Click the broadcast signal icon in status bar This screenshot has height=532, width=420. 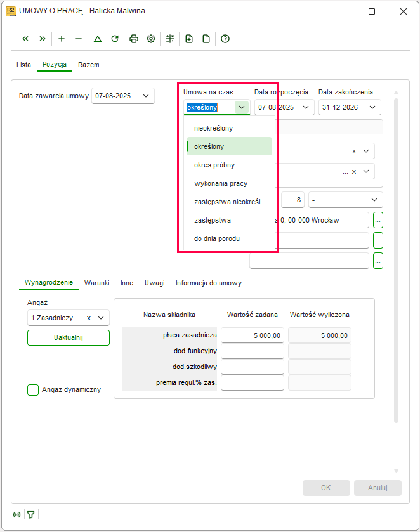16,515
